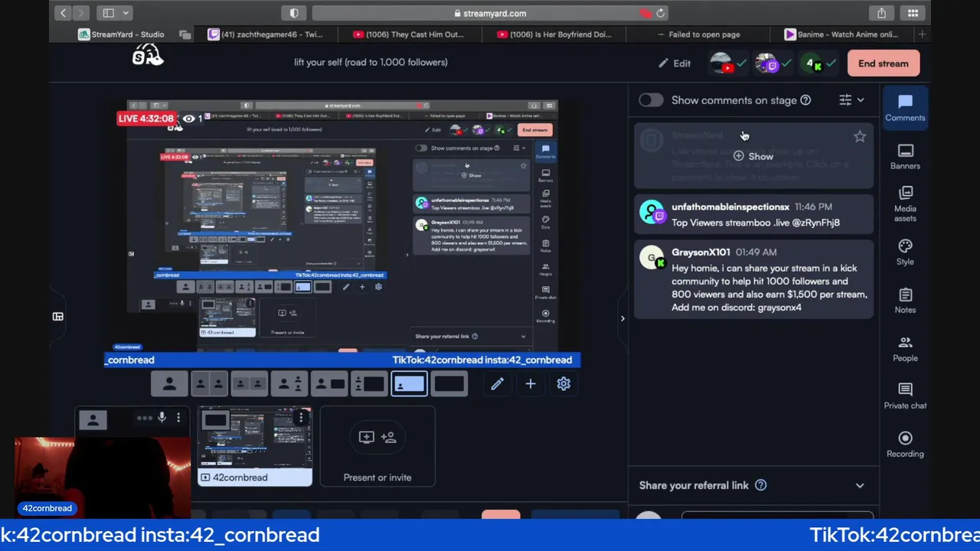Screen dimensions: 980x551
Task: Open a new Safari tab with plus
Action: (x=922, y=34)
